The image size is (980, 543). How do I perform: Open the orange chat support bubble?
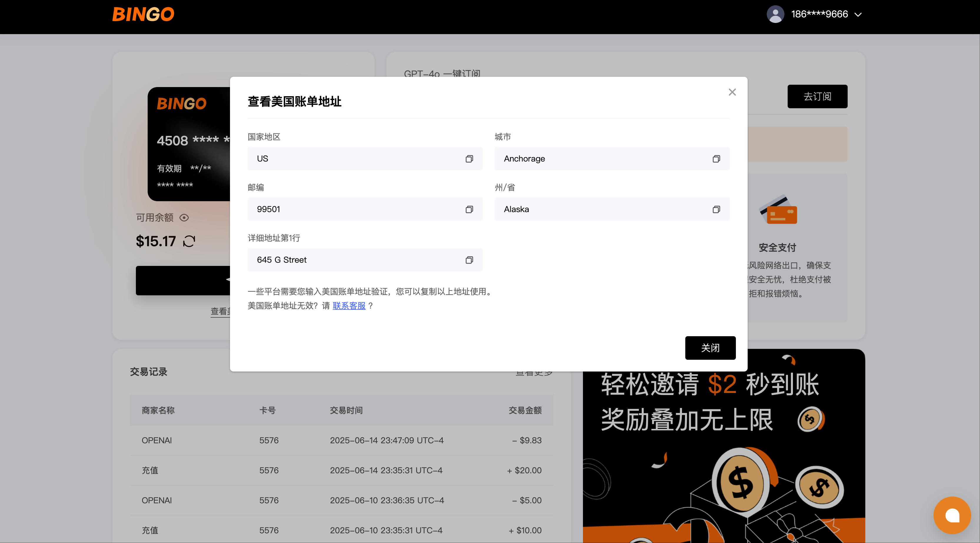[x=952, y=515]
